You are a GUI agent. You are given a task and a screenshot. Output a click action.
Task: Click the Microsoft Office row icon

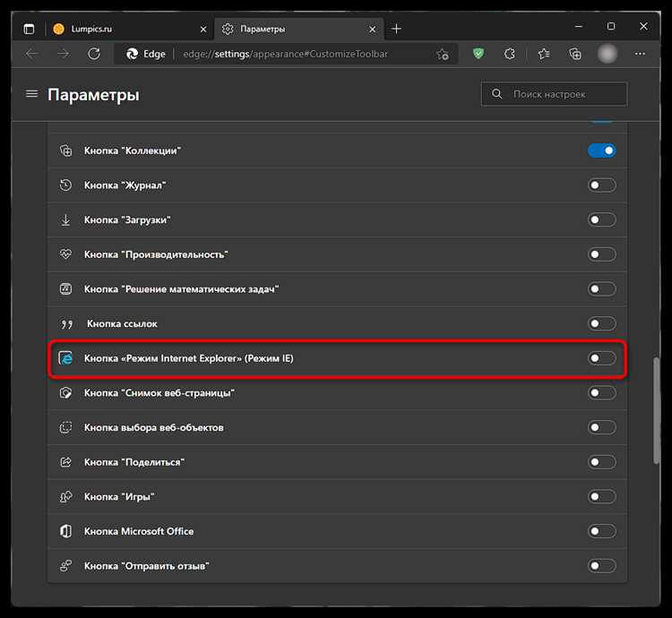pos(65,531)
